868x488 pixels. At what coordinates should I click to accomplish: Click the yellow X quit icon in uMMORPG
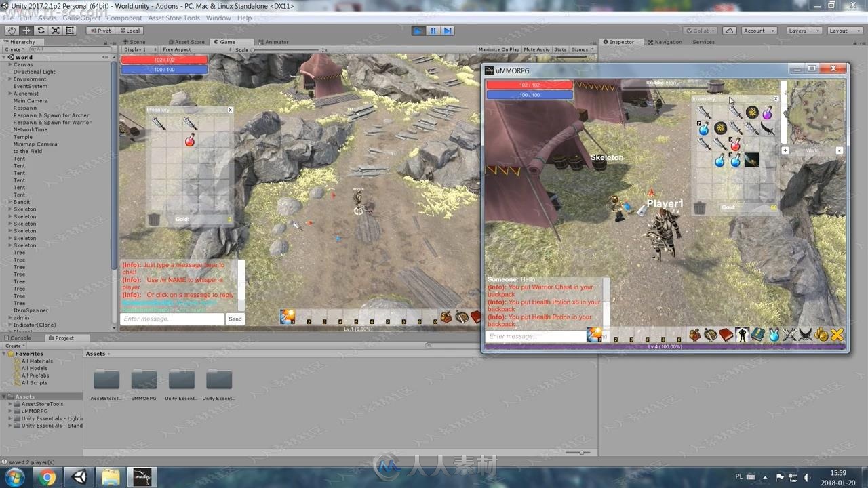pos(837,334)
